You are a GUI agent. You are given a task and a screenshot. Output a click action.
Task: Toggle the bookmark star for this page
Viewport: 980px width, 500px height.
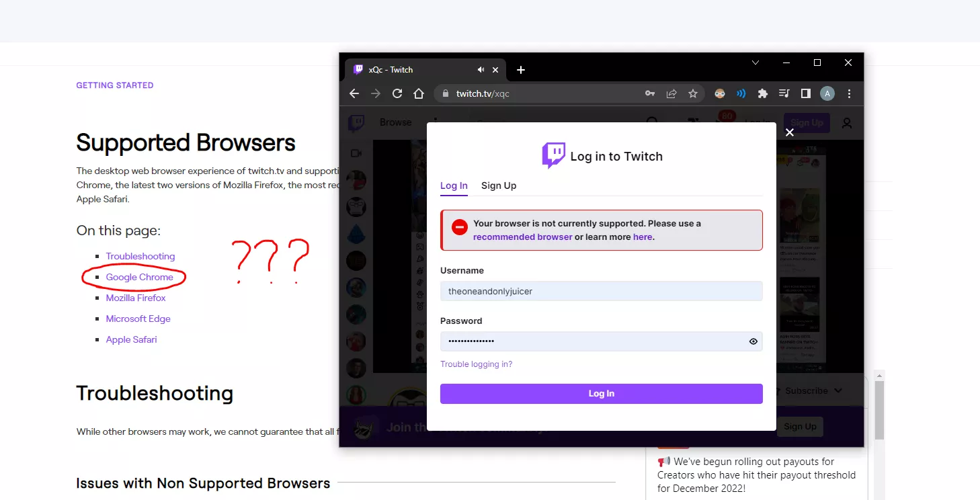click(693, 93)
